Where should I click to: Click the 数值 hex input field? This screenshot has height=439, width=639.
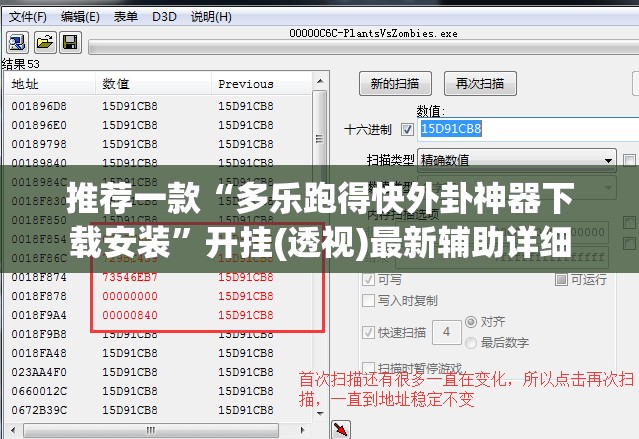(528, 129)
